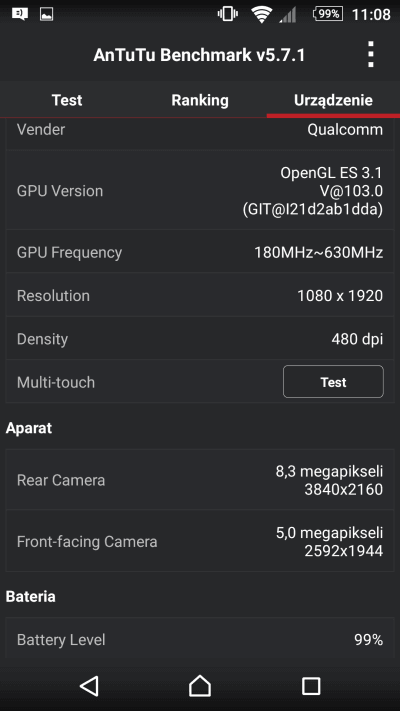Screen dimensions: 400x711
Task: Tap the battery 99% status icon
Action: coord(328,15)
